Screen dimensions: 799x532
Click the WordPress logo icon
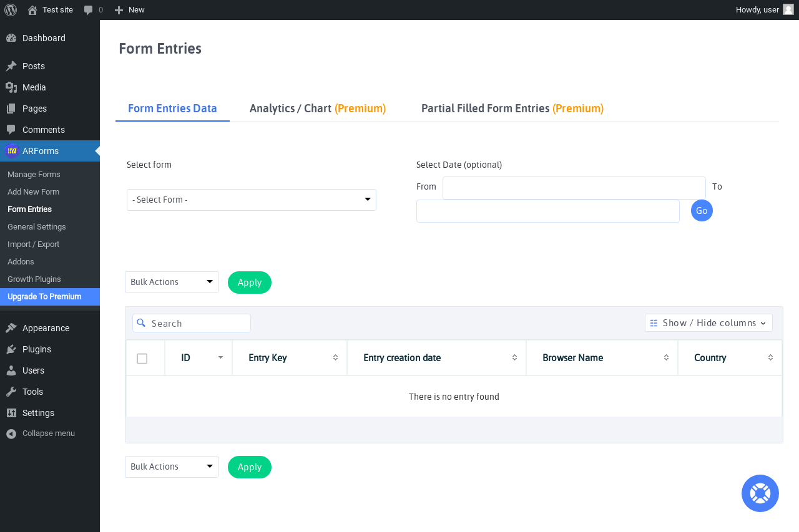tap(11, 10)
